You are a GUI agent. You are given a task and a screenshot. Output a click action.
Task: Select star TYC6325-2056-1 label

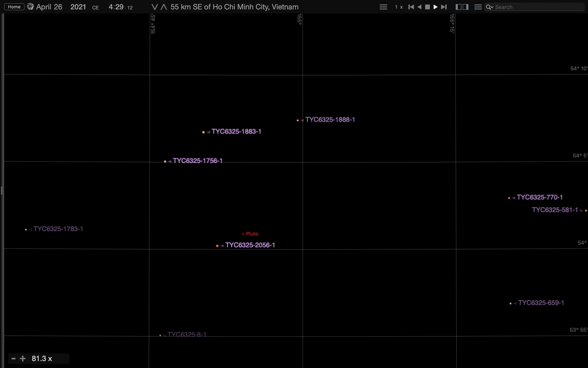pyautogui.click(x=250, y=245)
